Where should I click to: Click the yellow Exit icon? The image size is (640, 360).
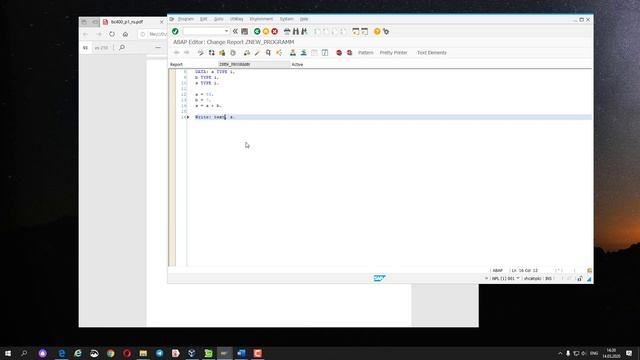point(266,31)
